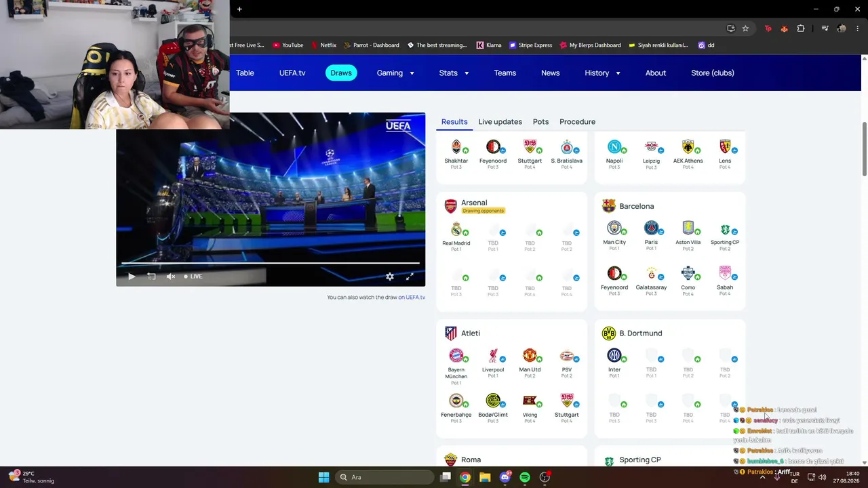
Task: Expand the Gaming dropdown menu
Action: point(395,73)
